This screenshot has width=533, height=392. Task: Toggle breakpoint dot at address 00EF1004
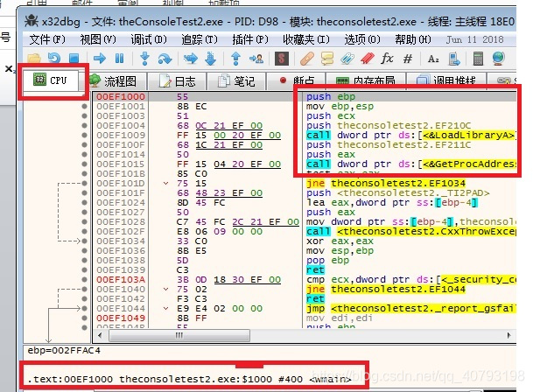(x=84, y=125)
